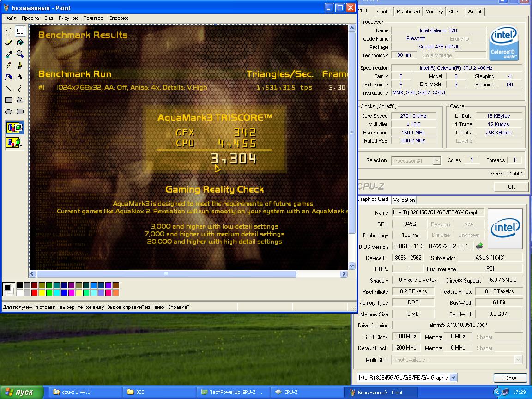532x399 pixels.
Task: Click the taskbar clock showing 17:29
Action: pyautogui.click(x=519, y=392)
